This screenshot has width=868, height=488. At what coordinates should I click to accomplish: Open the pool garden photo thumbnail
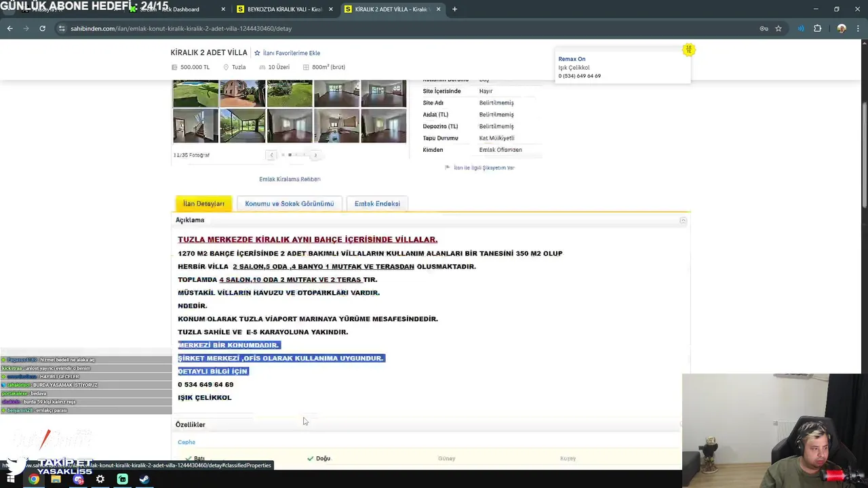(195, 94)
